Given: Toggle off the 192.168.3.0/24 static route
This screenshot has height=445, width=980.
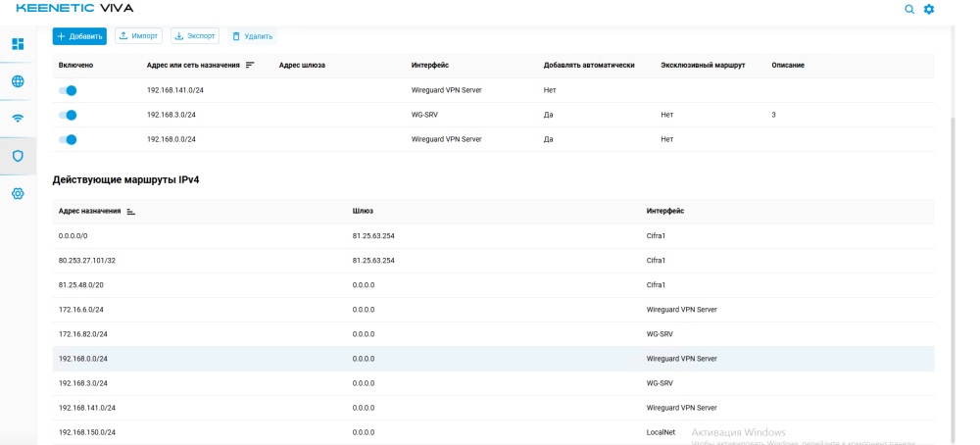Looking at the screenshot, I should 68,115.
